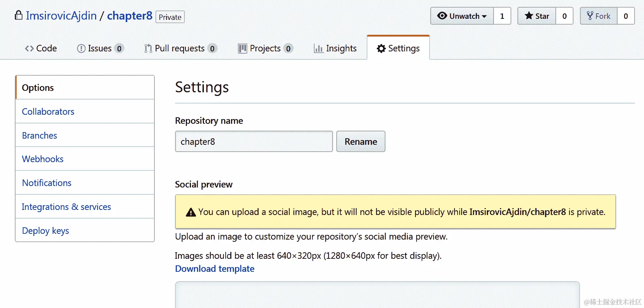Click the Projects board icon

(242, 48)
